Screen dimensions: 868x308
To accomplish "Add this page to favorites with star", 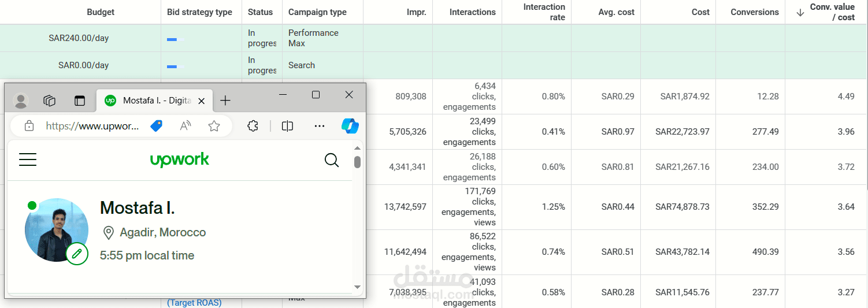I will [x=214, y=126].
